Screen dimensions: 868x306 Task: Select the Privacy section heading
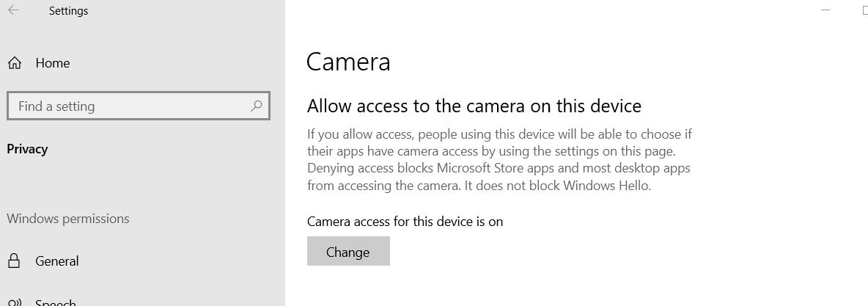27,149
